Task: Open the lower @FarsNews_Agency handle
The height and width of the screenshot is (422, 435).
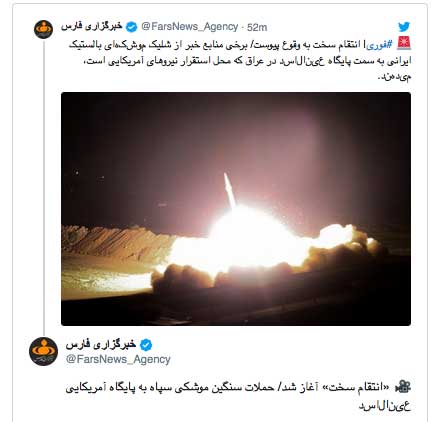Action: click(x=118, y=359)
